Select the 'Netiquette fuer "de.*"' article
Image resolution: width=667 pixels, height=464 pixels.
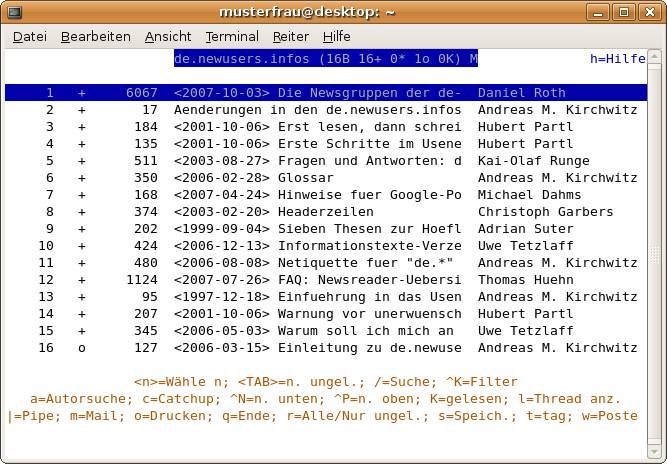[317, 263]
